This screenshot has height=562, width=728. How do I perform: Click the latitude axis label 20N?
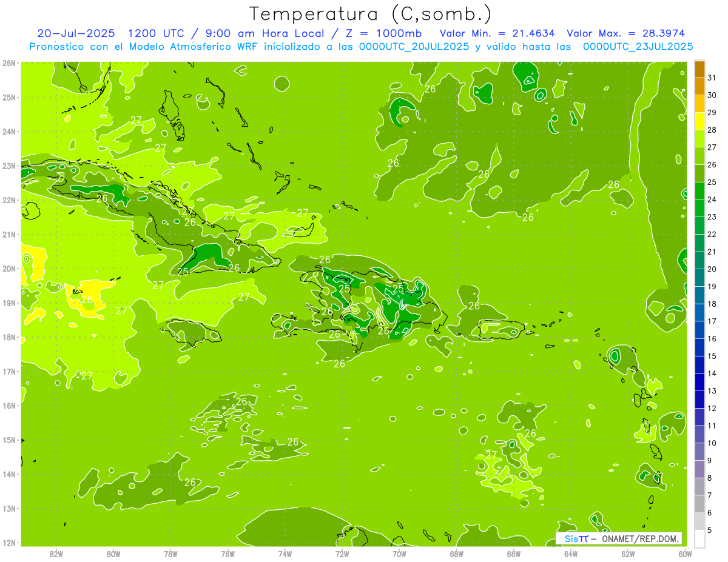(9, 269)
